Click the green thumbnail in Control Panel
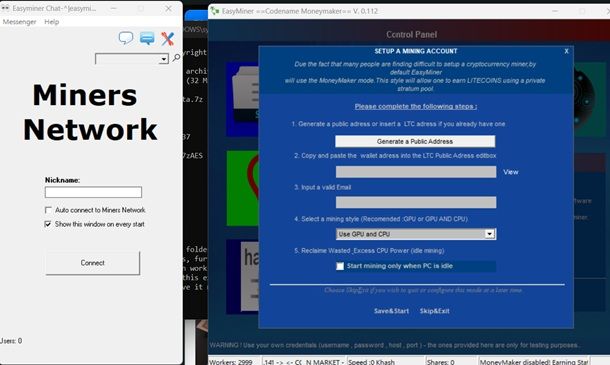The image size is (610, 365). tap(243, 188)
